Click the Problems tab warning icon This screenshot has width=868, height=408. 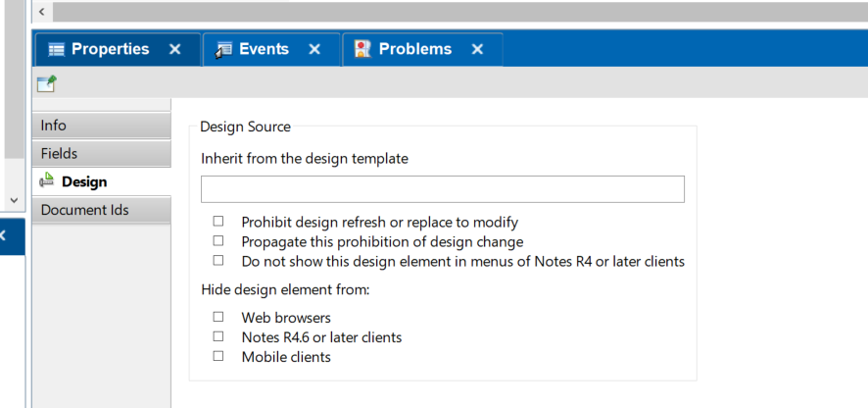coord(362,49)
